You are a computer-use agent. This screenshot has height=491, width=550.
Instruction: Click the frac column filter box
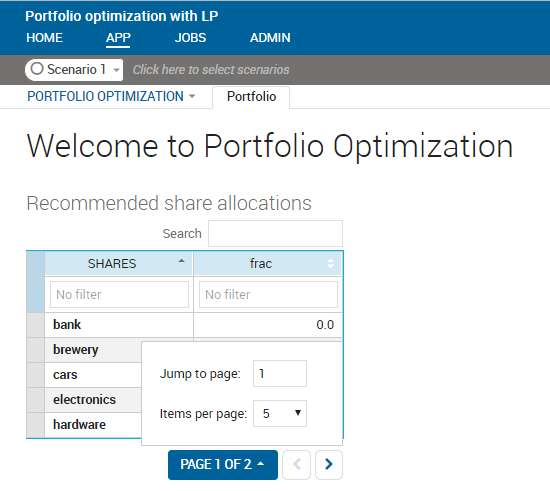tap(268, 295)
